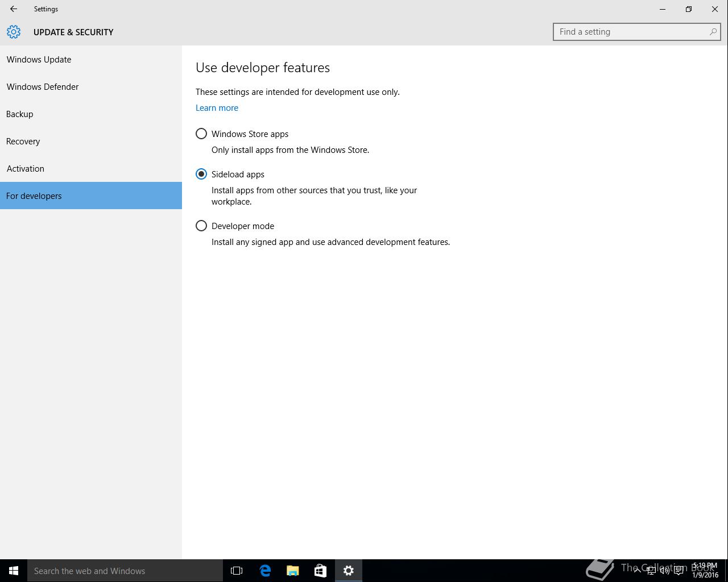
Task: Open the Learn more link
Action: click(x=217, y=107)
